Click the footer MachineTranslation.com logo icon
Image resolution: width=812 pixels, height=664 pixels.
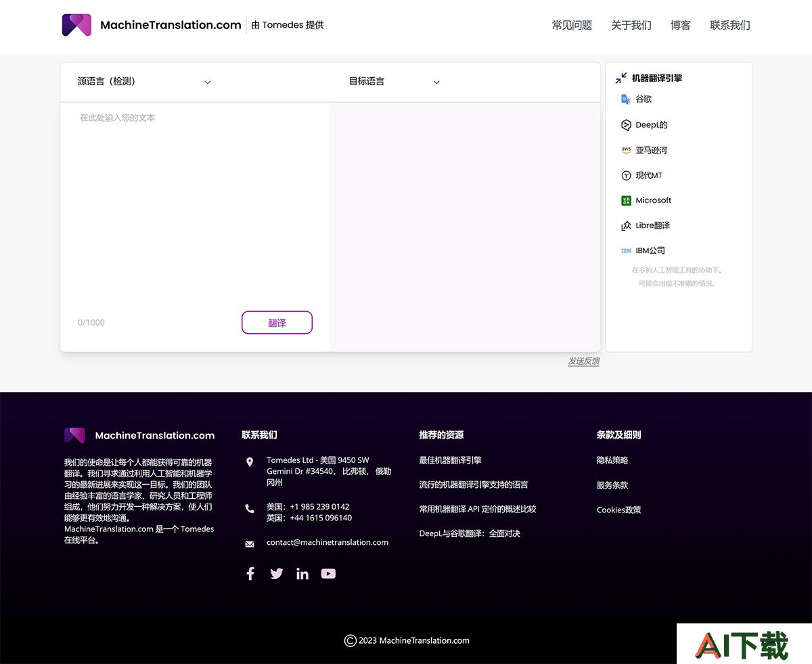click(74, 435)
